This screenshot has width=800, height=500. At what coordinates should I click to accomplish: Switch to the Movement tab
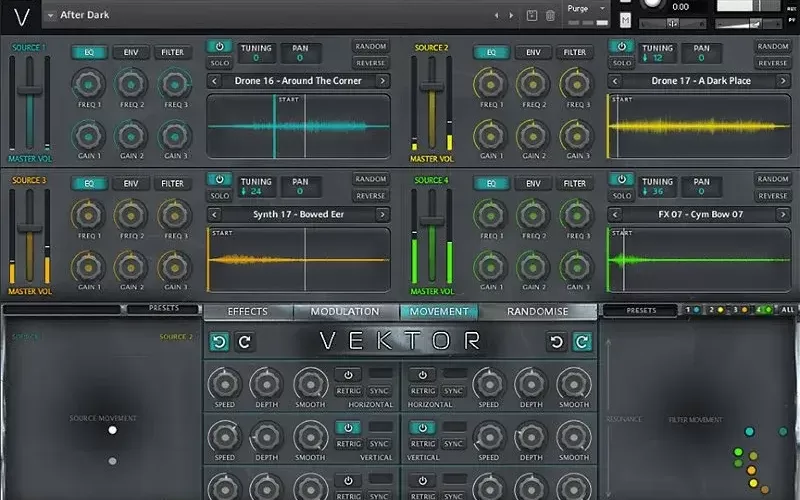[439, 312]
